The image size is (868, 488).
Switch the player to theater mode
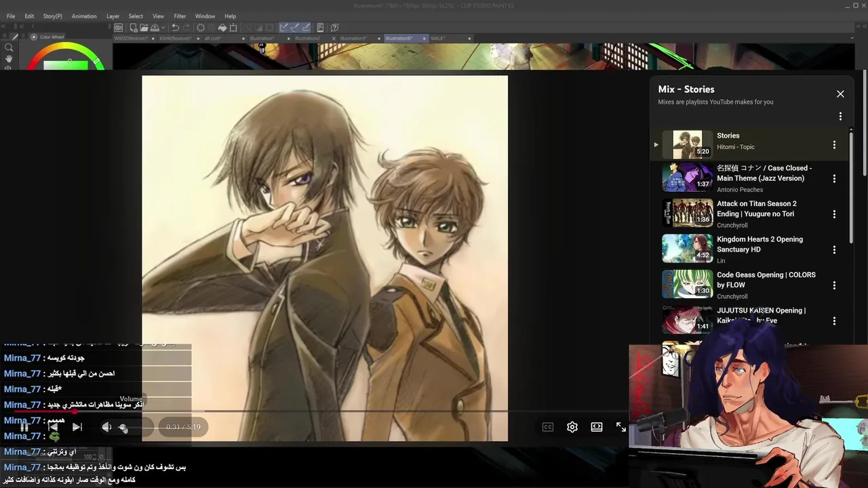[597, 427]
